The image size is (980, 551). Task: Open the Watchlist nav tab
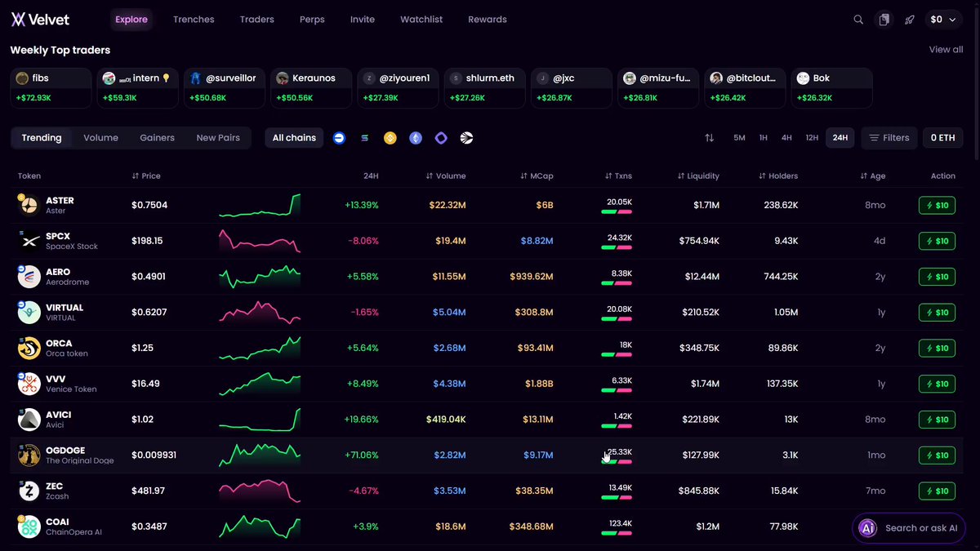(421, 20)
